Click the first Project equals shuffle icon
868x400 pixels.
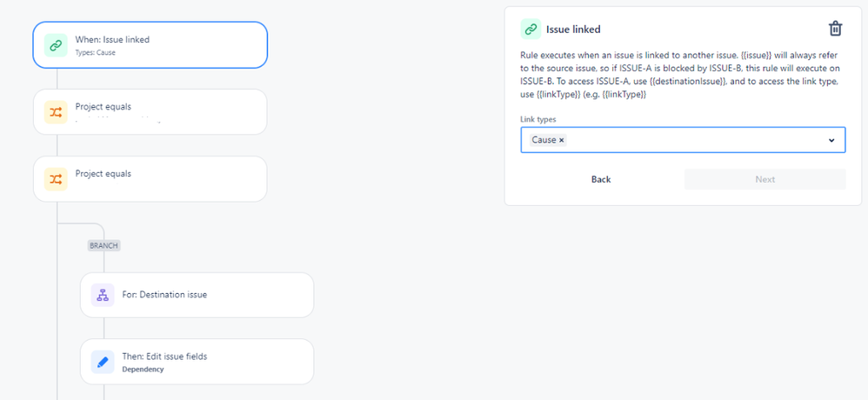[56, 112]
